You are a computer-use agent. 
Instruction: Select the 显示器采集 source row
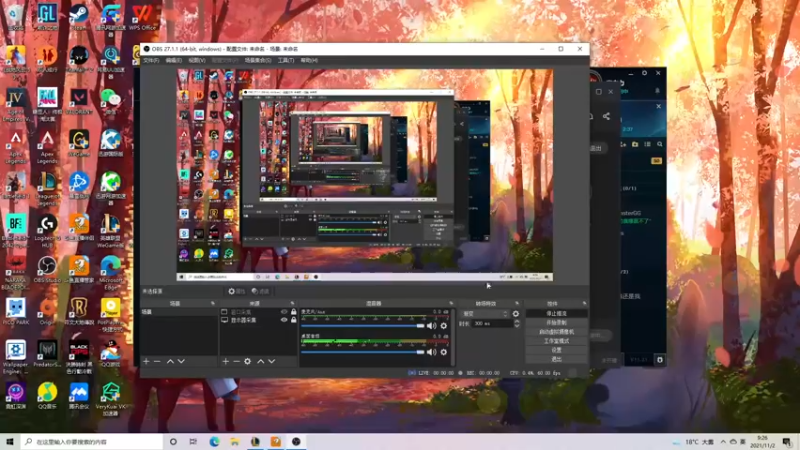click(x=258, y=320)
